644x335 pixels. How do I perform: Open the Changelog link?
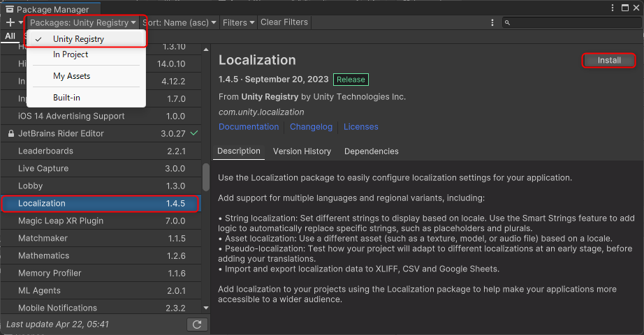coord(311,127)
